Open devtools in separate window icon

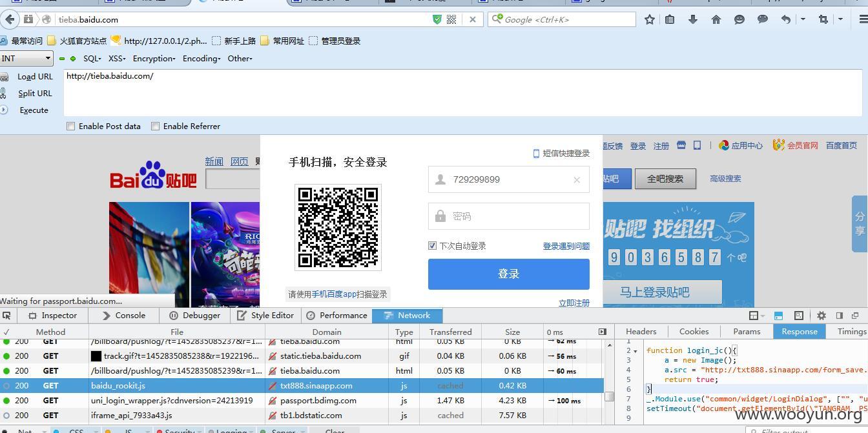tap(855, 316)
